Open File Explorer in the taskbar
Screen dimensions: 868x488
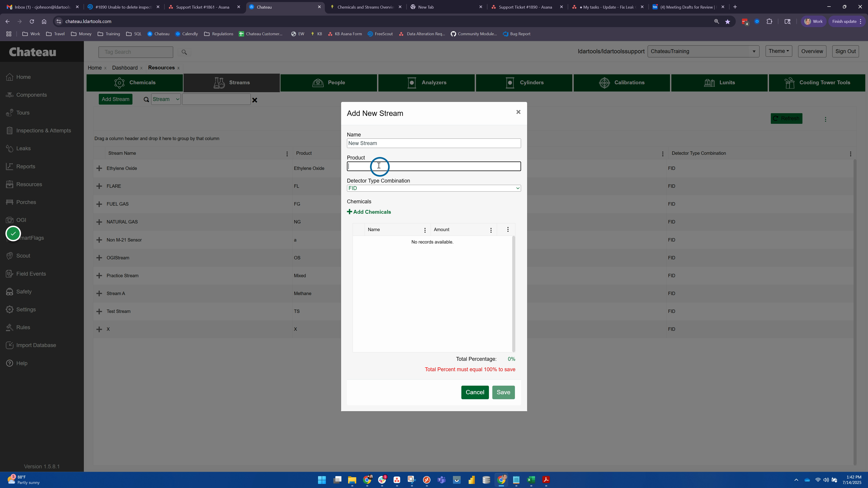pos(352,480)
